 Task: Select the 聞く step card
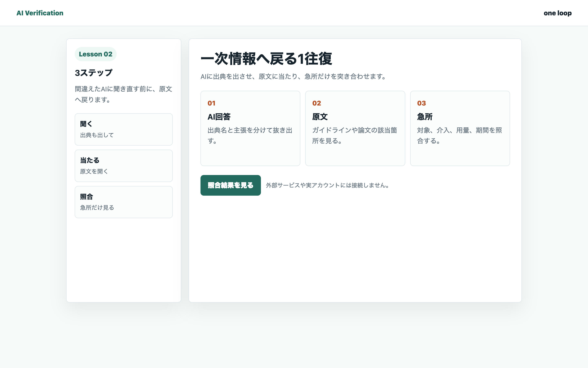coord(124,129)
